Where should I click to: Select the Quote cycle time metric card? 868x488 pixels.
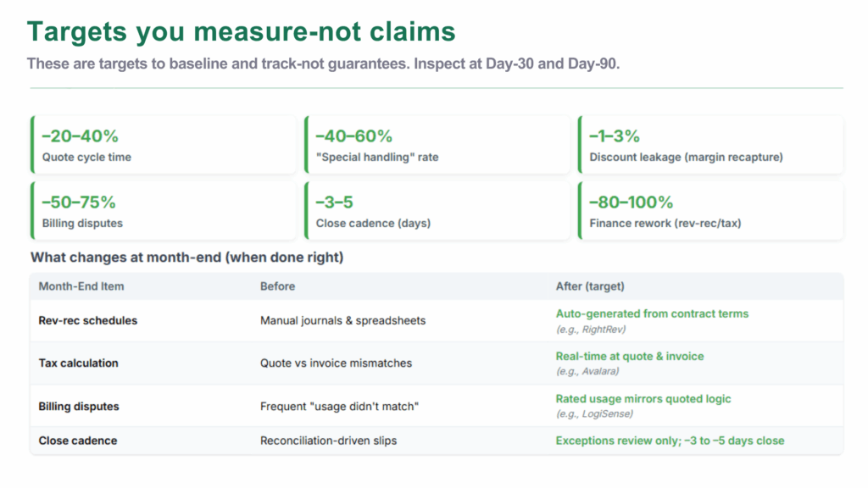coord(164,145)
